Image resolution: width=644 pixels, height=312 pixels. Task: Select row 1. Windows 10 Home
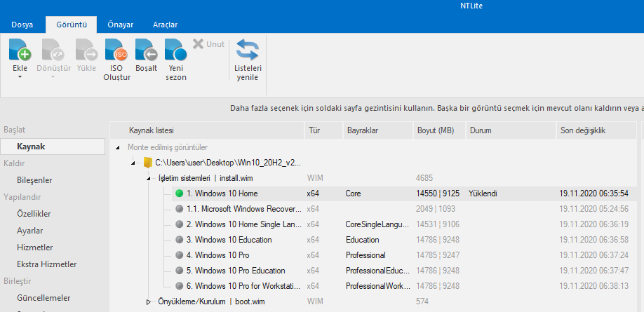point(405,194)
